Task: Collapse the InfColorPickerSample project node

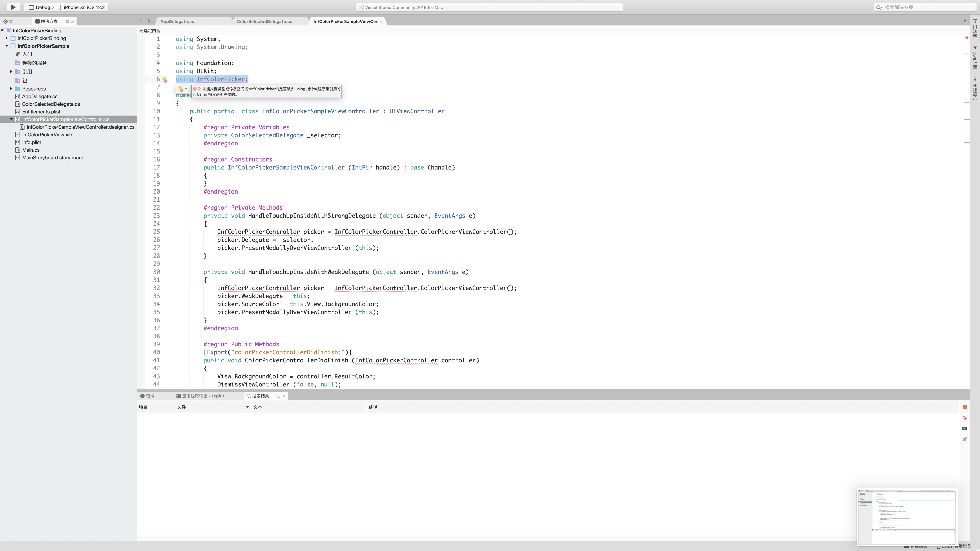Action: pyautogui.click(x=6, y=46)
